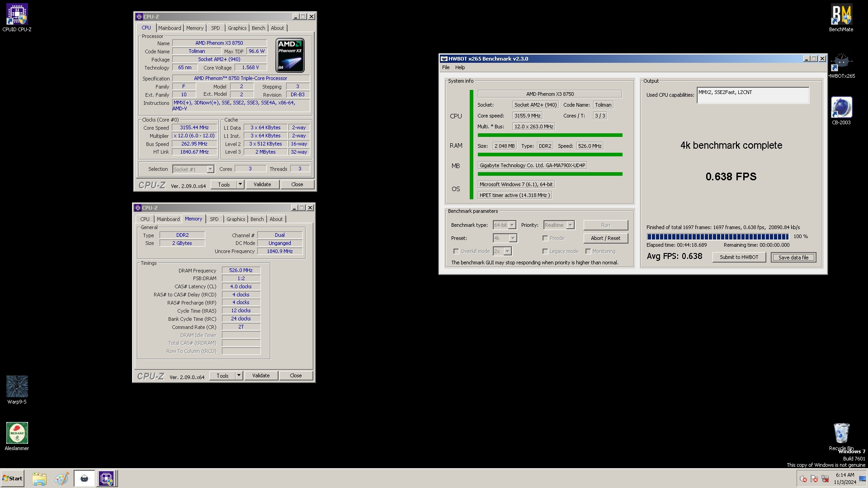Switch to Mainboard tab in the upper CPU-Z window
Viewport: 868px width, 488px height.
(x=170, y=28)
